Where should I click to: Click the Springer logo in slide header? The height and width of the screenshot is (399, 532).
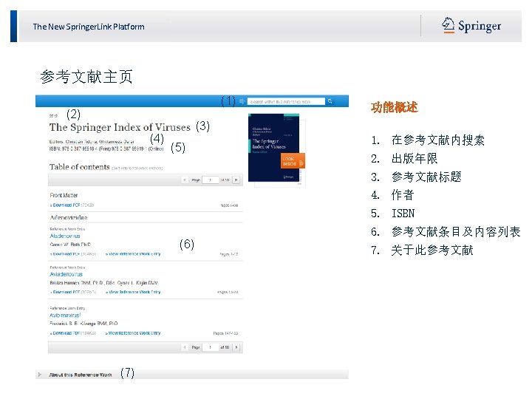(471, 26)
